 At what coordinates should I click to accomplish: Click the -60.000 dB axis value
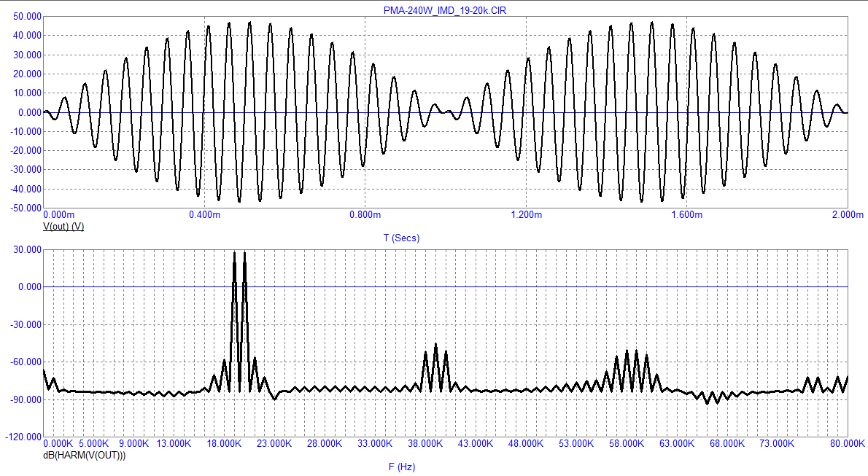[26, 362]
